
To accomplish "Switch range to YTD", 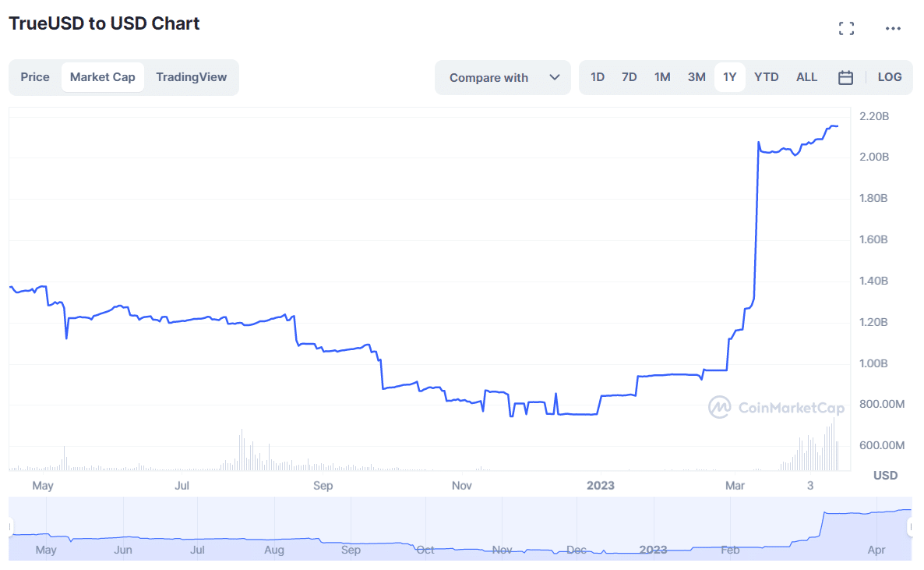I will pyautogui.click(x=767, y=77).
